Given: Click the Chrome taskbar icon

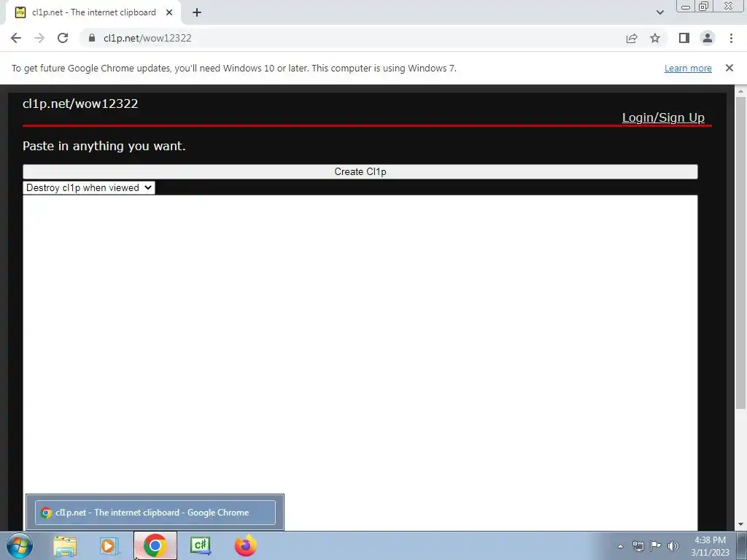Looking at the screenshot, I should click(155, 545).
